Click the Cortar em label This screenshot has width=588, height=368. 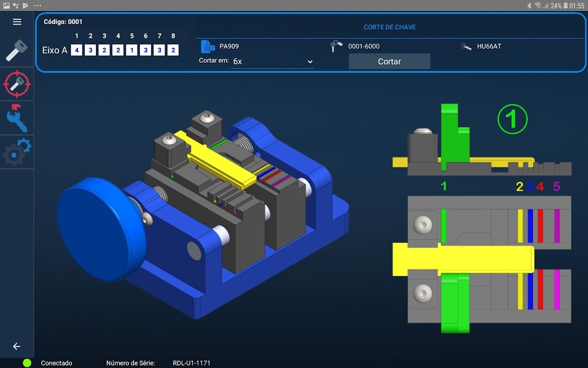tap(214, 61)
